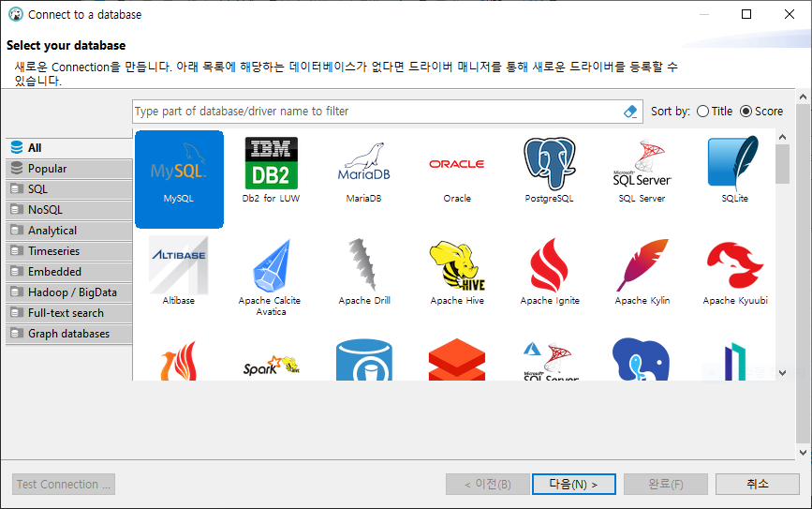Choose the PostgreSQL elephant icon
The width and height of the screenshot is (812, 509).
550,170
